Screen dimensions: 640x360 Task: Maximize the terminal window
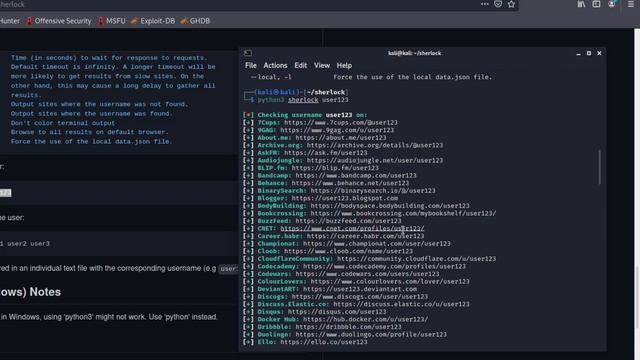589,53
